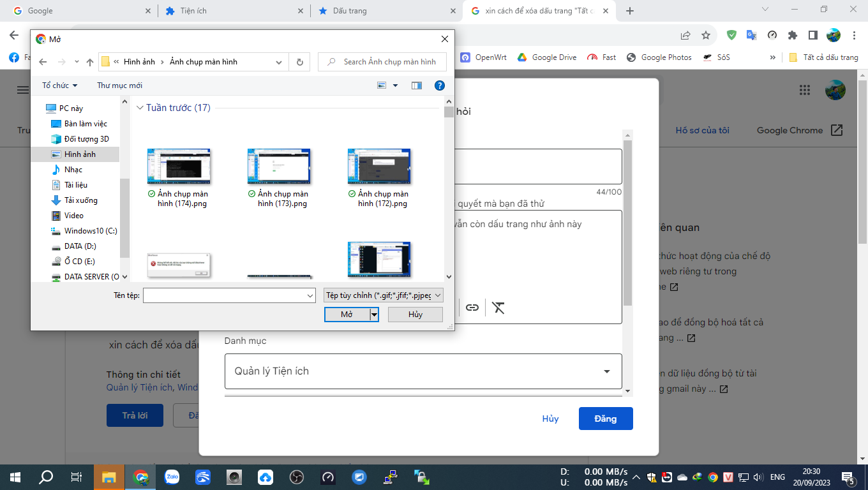
Task: Open Help via question mark icon in dialog
Action: click(x=439, y=85)
